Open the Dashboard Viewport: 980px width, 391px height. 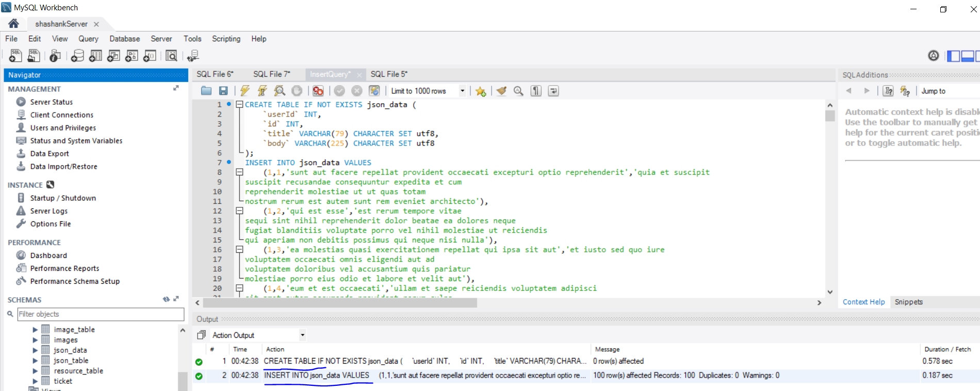[x=48, y=255]
